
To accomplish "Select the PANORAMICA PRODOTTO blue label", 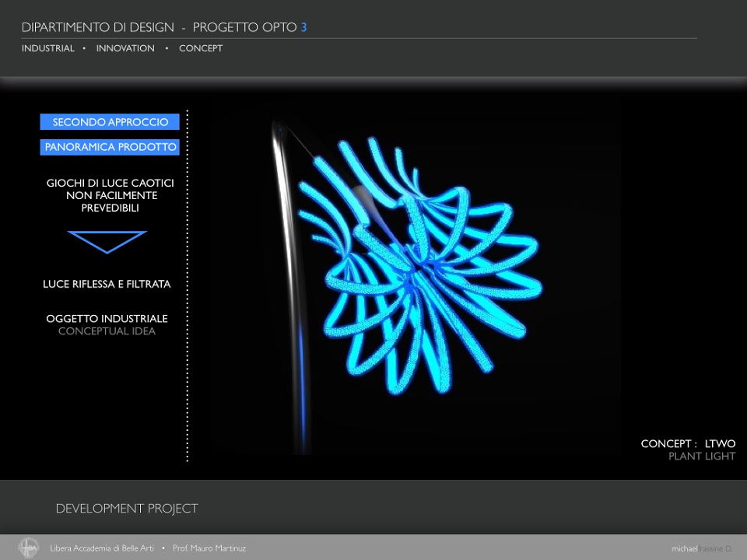I will pos(110,147).
